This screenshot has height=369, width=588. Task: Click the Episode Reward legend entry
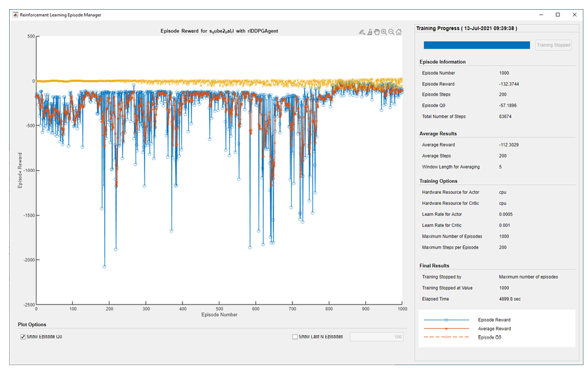click(x=494, y=320)
